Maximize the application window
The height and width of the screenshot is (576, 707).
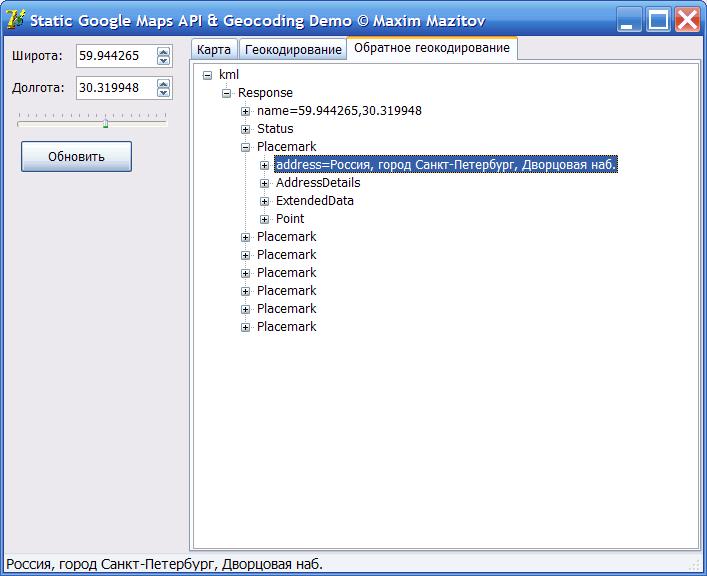tap(658, 20)
